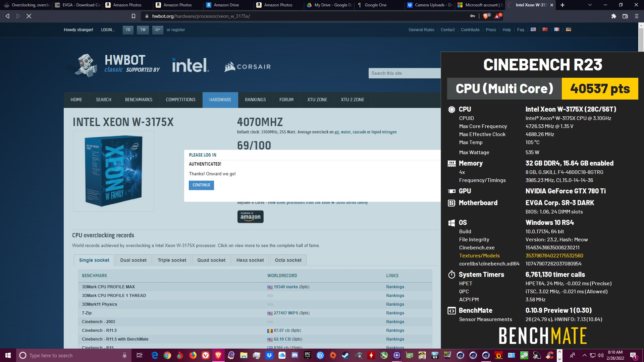Open the Extensions puzzle-piece icon
644x362 pixels.
click(x=613, y=16)
